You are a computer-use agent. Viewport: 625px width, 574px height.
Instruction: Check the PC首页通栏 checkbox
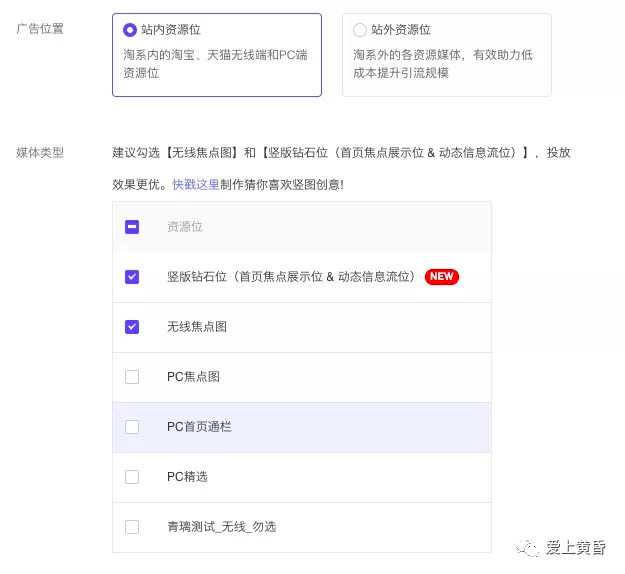132,427
